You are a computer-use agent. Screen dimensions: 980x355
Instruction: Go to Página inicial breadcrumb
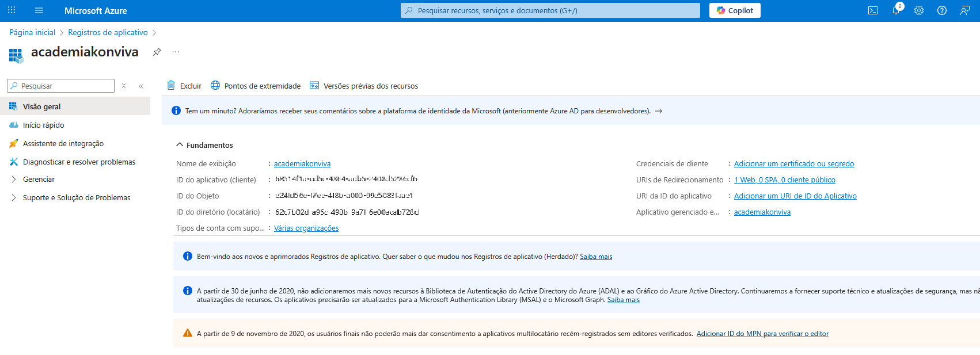pos(32,32)
